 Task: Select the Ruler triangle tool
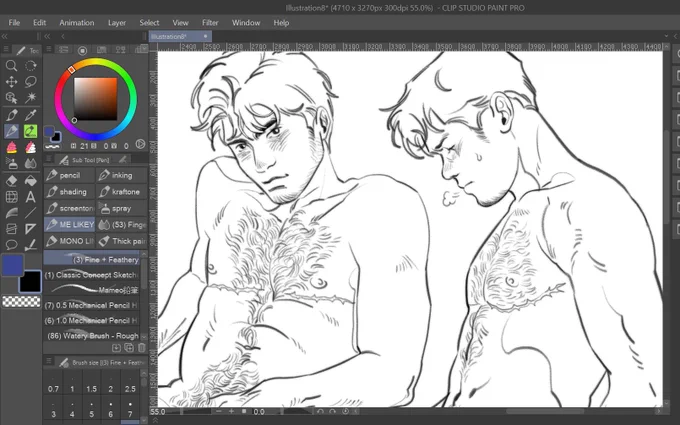(x=30, y=229)
